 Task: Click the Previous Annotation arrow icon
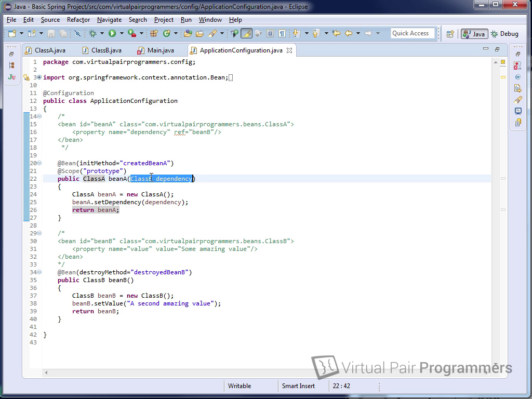(316, 33)
